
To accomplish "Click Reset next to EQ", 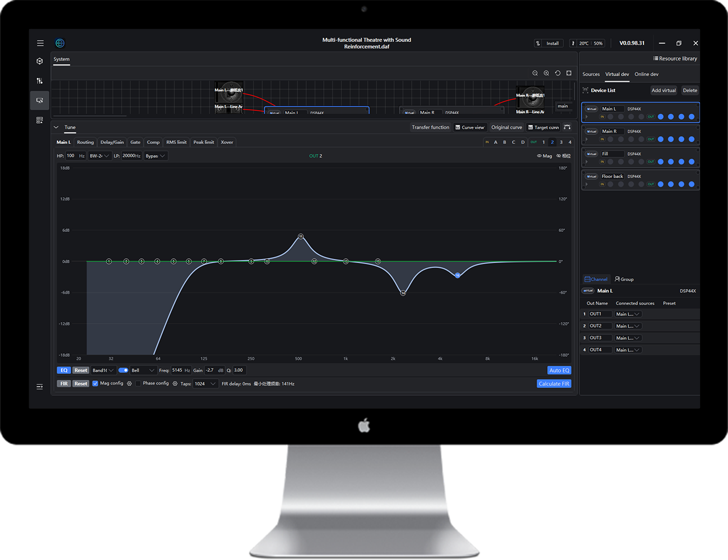I will click(x=81, y=370).
